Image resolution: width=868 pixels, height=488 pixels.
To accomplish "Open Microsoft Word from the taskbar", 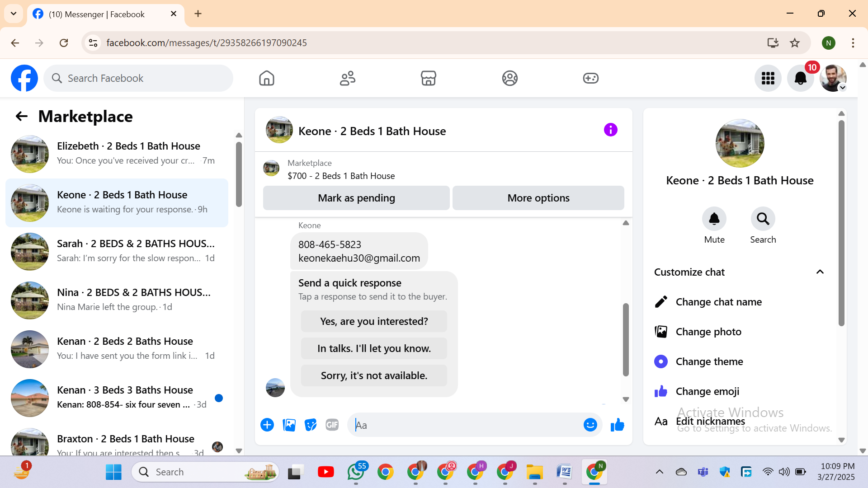I will pos(565,472).
